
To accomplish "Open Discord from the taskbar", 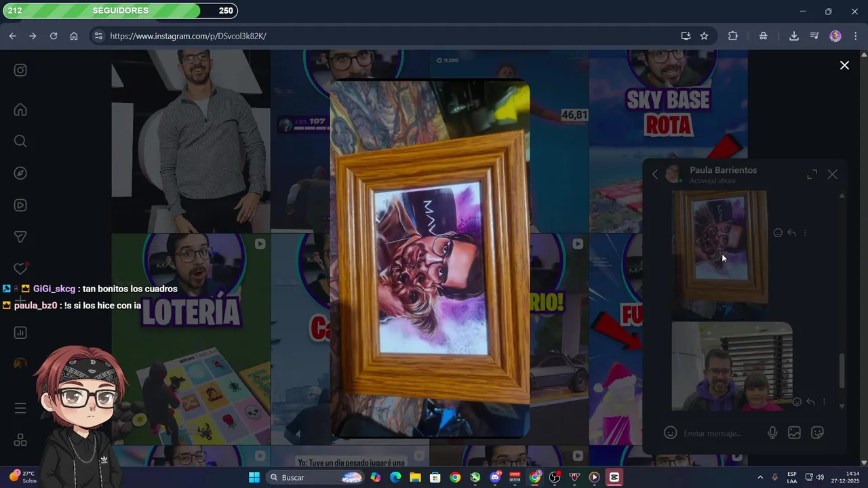I will click(495, 477).
